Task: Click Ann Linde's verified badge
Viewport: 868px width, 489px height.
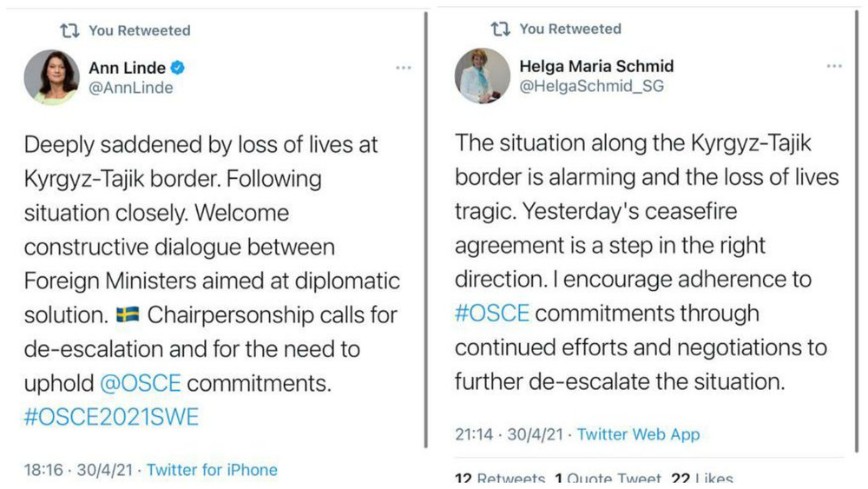Action: [x=178, y=68]
